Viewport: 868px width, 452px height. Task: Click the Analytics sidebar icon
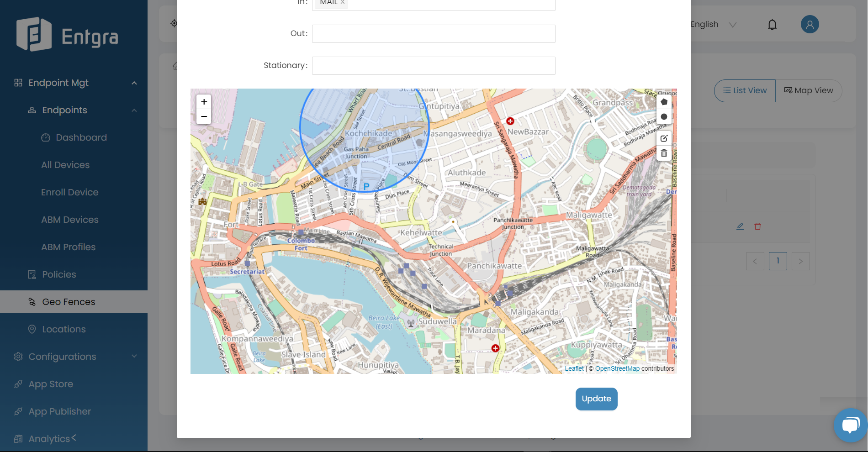coord(18,439)
